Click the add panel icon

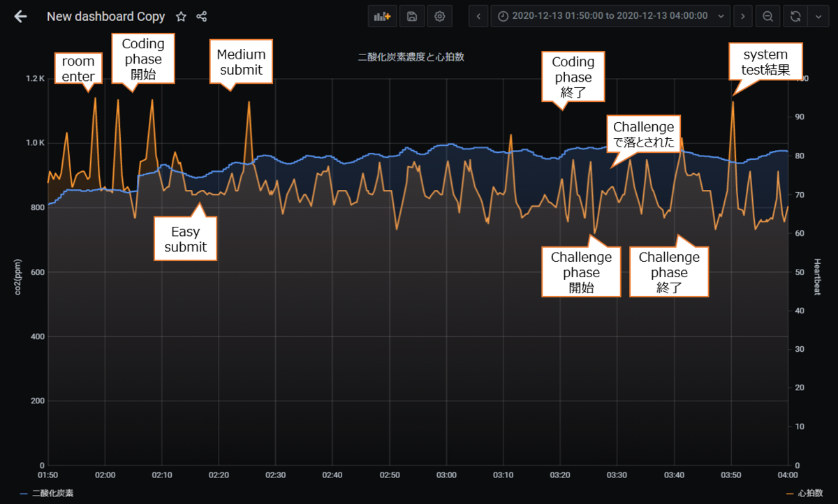click(382, 16)
